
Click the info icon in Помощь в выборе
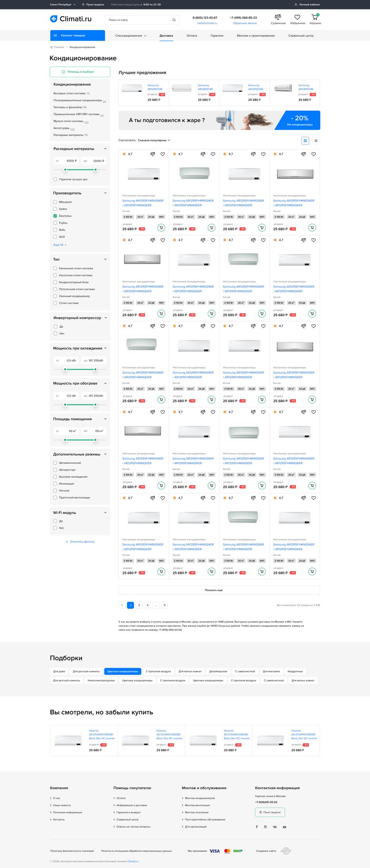[x=63, y=72]
